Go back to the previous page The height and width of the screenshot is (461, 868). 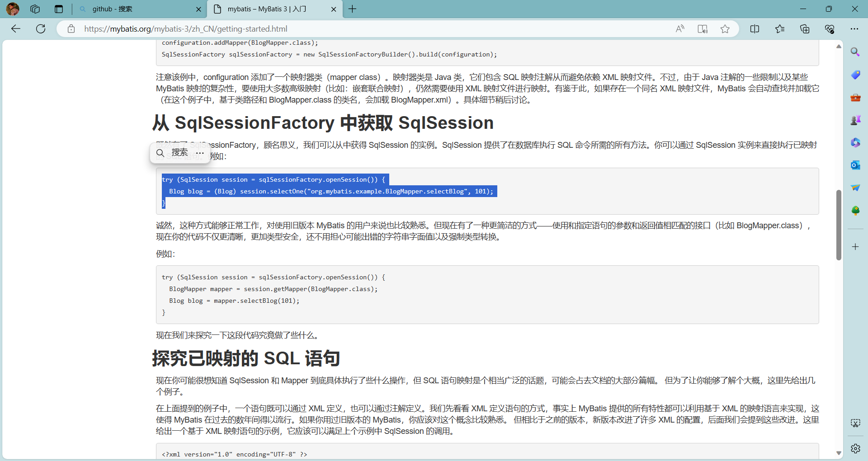tap(16, 29)
